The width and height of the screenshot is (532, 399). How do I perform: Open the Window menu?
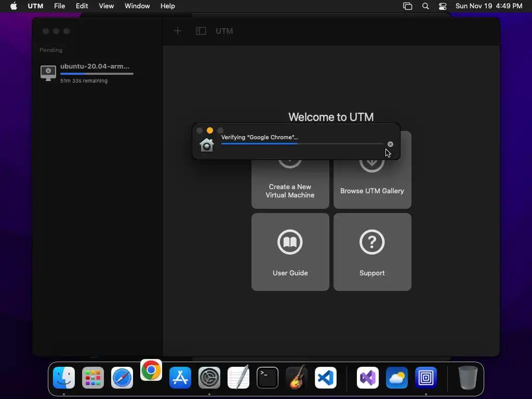click(137, 6)
